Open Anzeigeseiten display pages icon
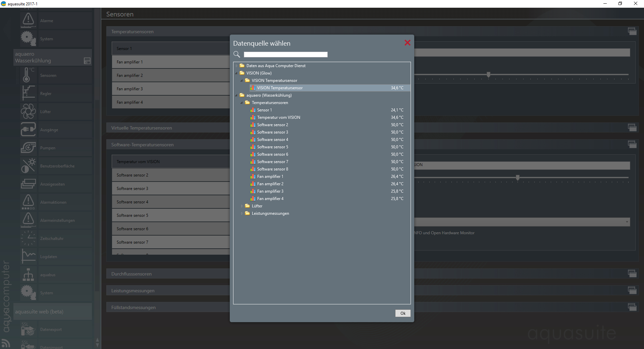Viewport: 644px width, 349px height. [x=28, y=184]
